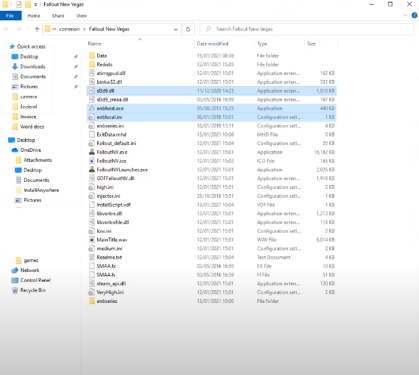Refresh the Fallout New Vegas folder
The height and width of the screenshot is (375, 419).
(x=188, y=29)
